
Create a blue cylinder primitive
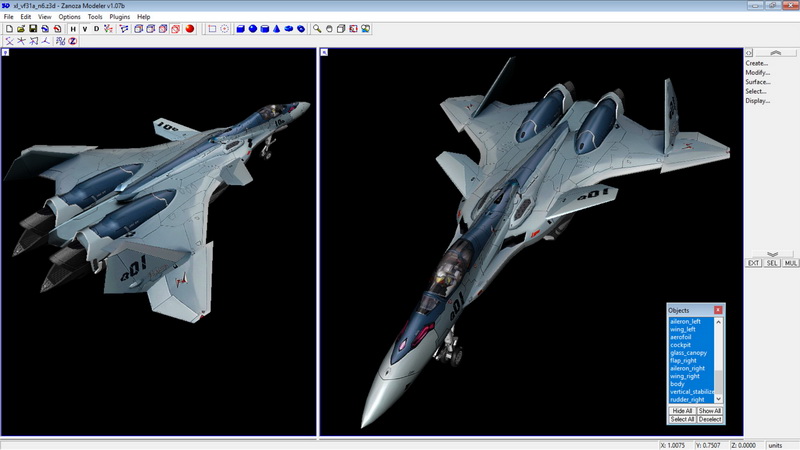pyautogui.click(x=264, y=29)
